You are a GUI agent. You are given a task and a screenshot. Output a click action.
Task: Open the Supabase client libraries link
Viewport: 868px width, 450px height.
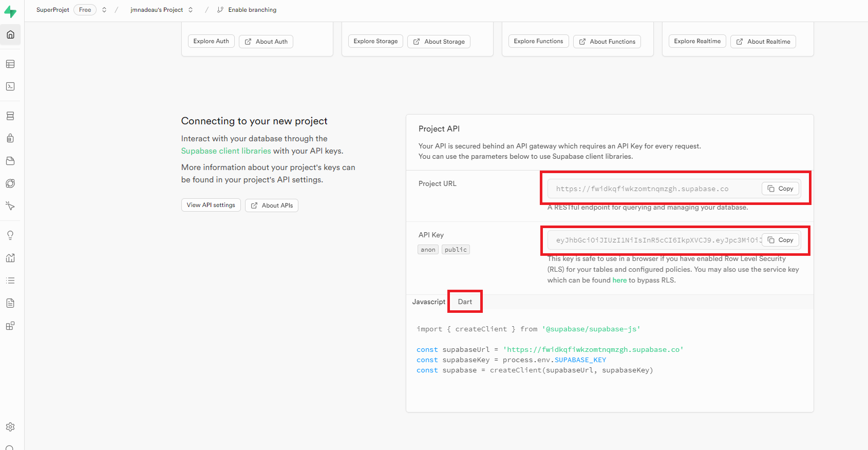point(226,151)
